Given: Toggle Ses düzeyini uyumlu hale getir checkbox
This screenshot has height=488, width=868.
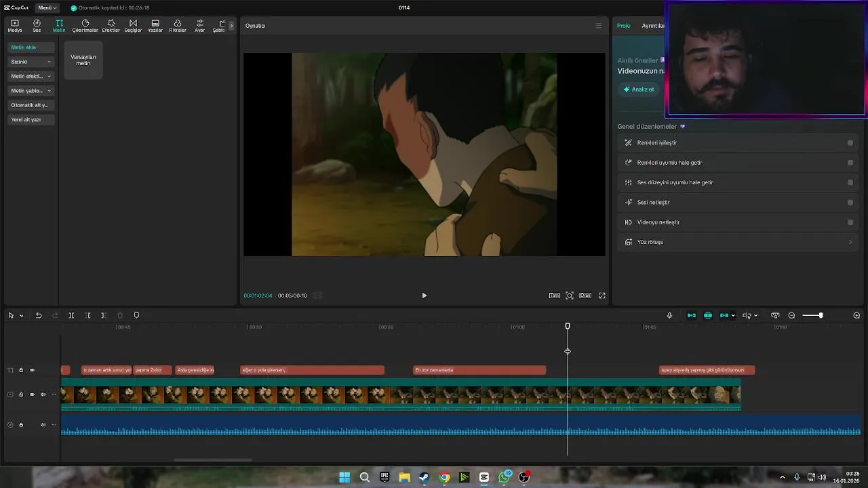Looking at the screenshot, I should click(x=850, y=182).
